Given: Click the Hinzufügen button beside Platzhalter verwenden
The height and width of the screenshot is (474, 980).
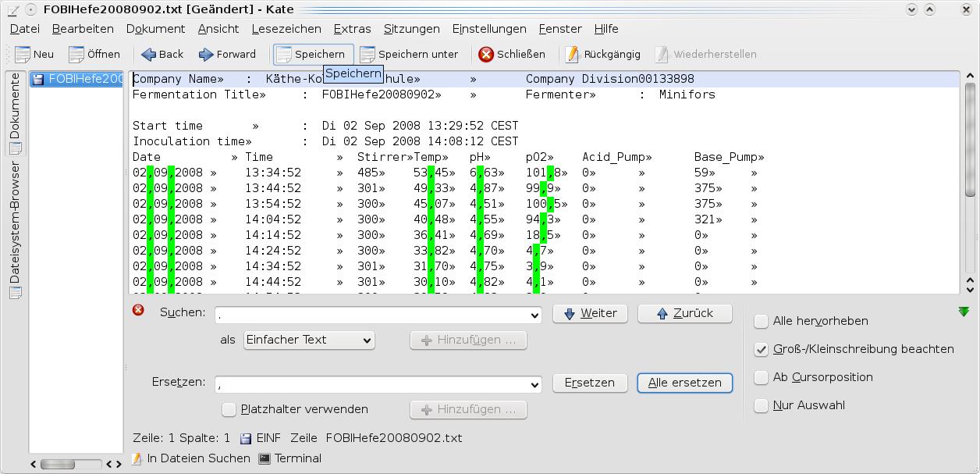Looking at the screenshot, I should 468,409.
